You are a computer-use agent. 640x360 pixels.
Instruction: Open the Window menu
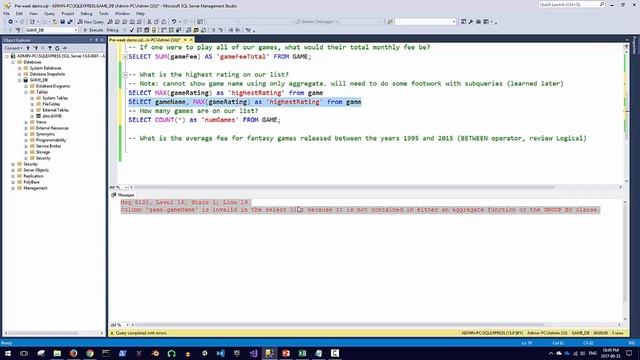[122, 13]
